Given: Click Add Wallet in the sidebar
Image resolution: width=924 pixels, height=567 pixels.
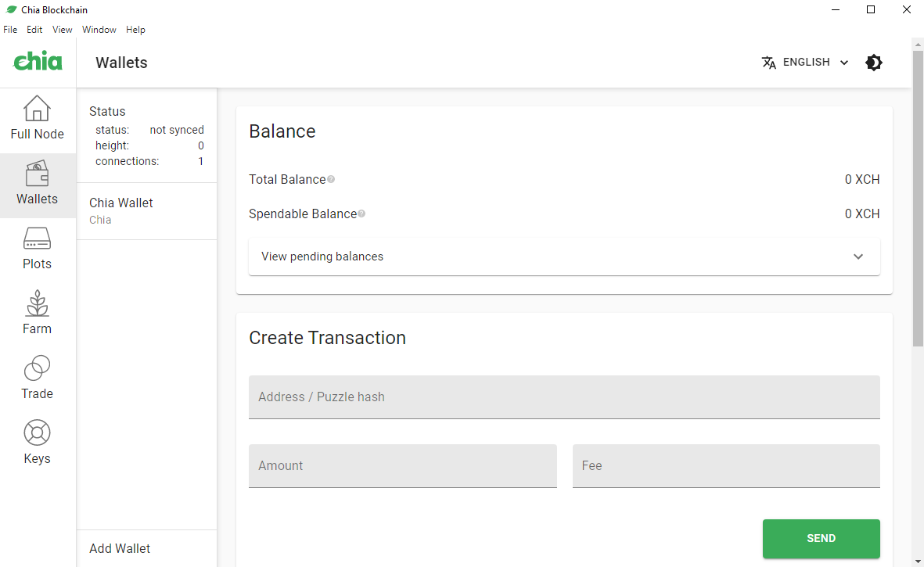Looking at the screenshot, I should [x=120, y=548].
